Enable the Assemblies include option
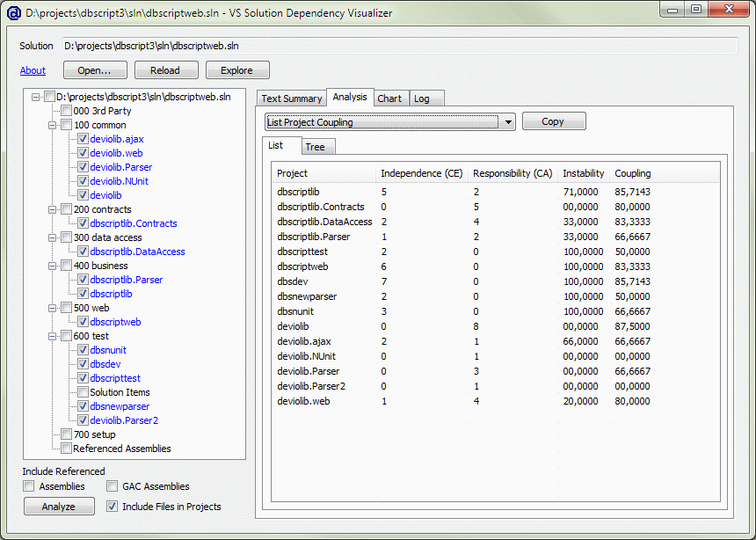The height and width of the screenshot is (540, 756). 29,486
